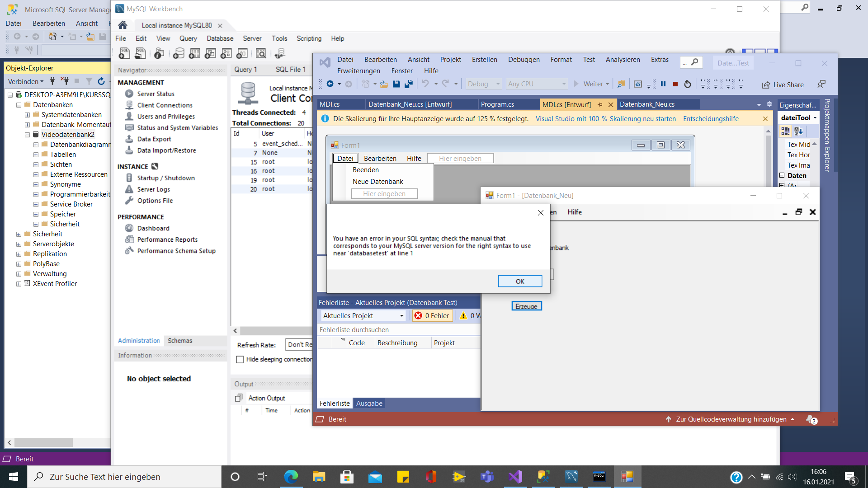Click the stop debugging red square icon
Viewport: 868px width, 488px height.
pyautogui.click(x=675, y=84)
